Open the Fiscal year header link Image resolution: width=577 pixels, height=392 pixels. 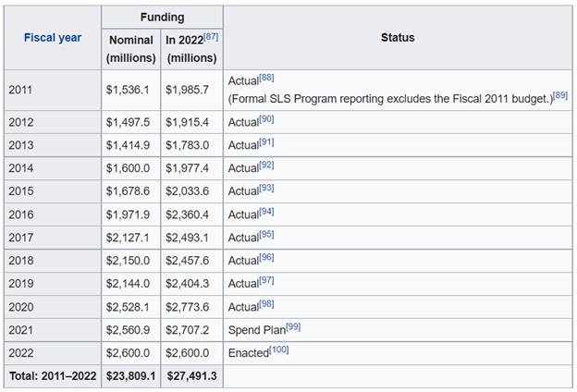coord(53,38)
